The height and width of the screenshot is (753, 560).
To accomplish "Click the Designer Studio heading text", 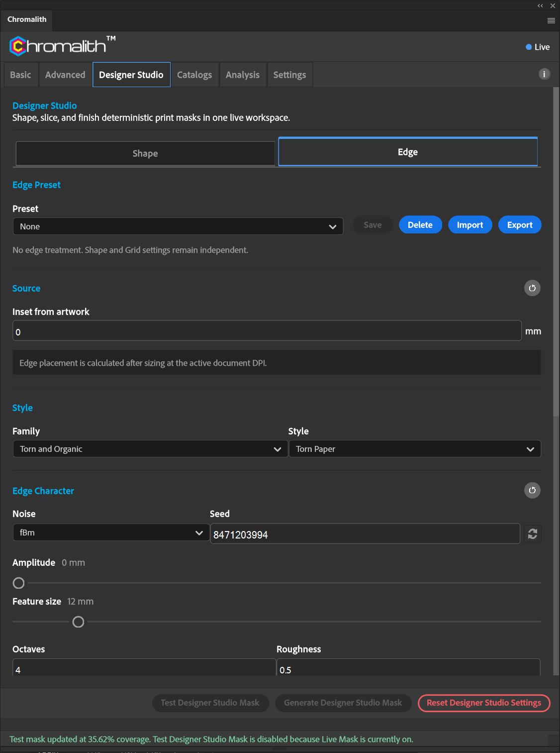I will click(x=45, y=106).
